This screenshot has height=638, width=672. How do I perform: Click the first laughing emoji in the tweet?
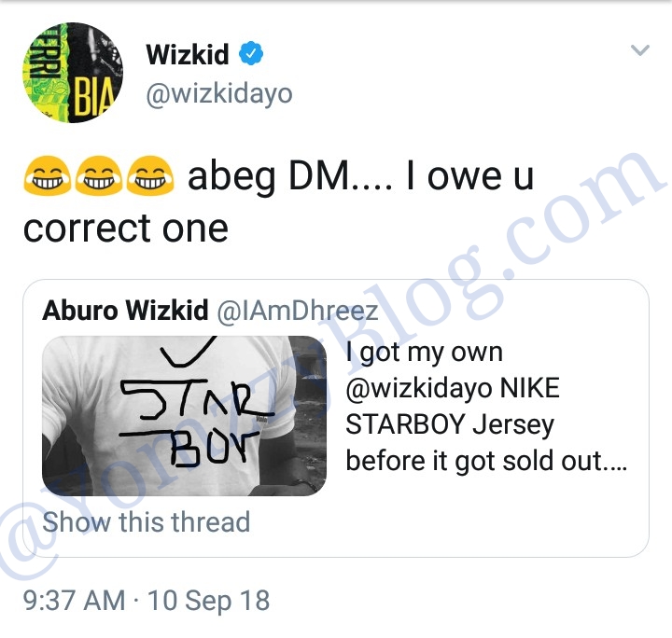point(48,175)
